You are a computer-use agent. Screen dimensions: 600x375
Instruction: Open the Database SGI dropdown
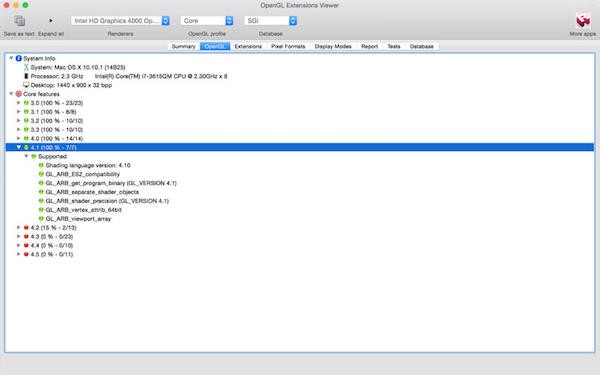click(x=271, y=21)
